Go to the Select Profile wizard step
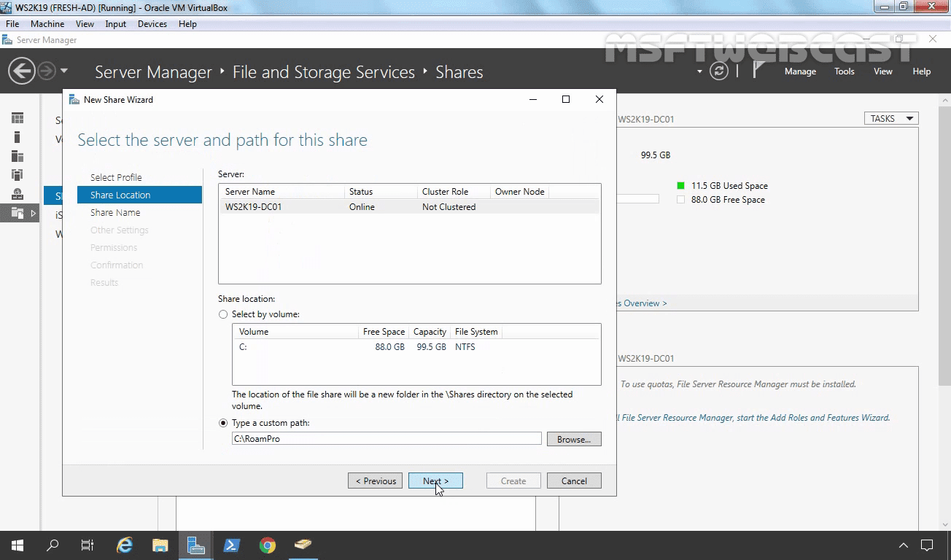Image resolution: width=951 pixels, height=560 pixels. click(x=116, y=177)
